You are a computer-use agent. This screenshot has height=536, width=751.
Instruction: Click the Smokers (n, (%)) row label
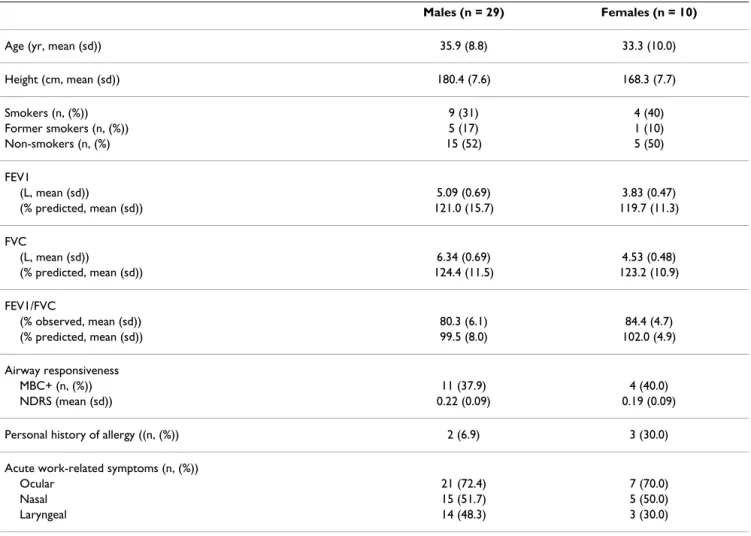46,113
